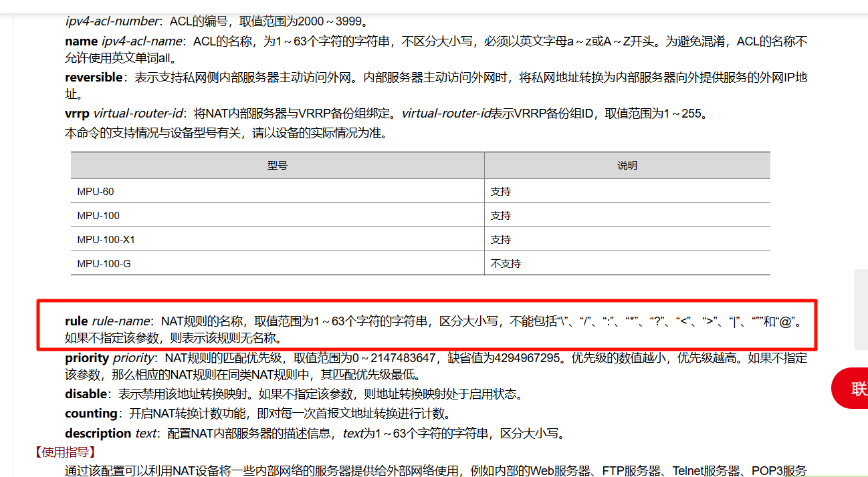Click the 说明 table column header
Viewport: 868px width, 477px height.
(627, 166)
